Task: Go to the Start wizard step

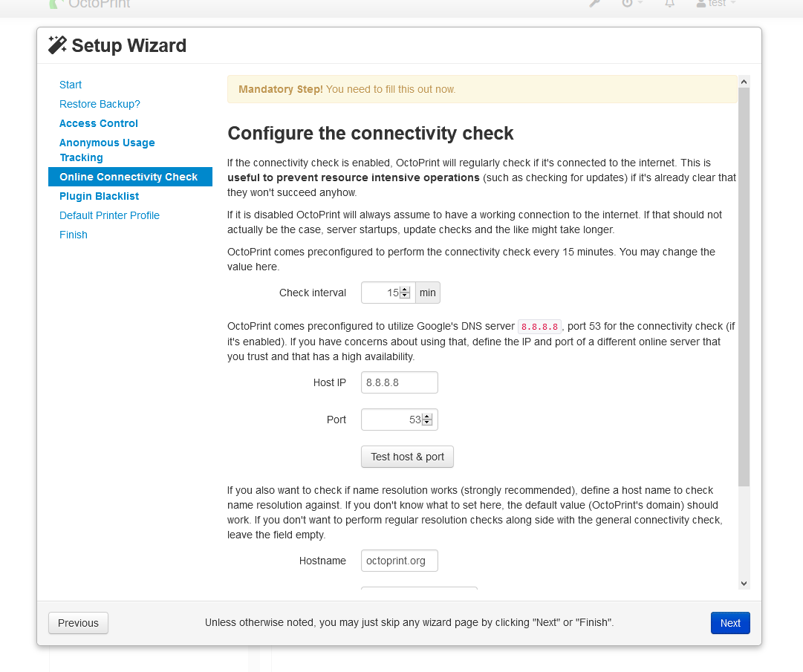Action: (x=70, y=85)
